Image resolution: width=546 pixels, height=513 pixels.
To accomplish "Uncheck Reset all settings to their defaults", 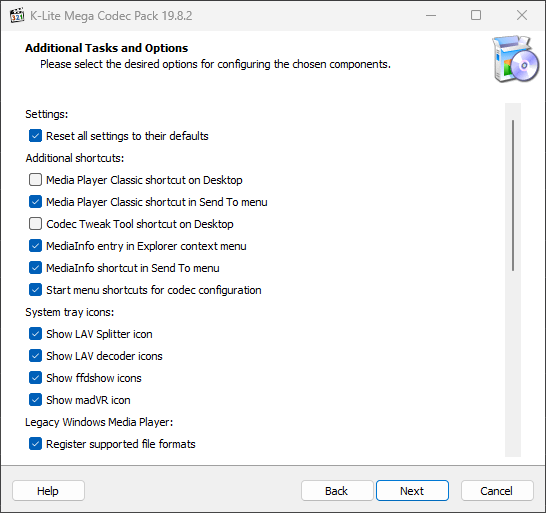I will click(x=35, y=136).
